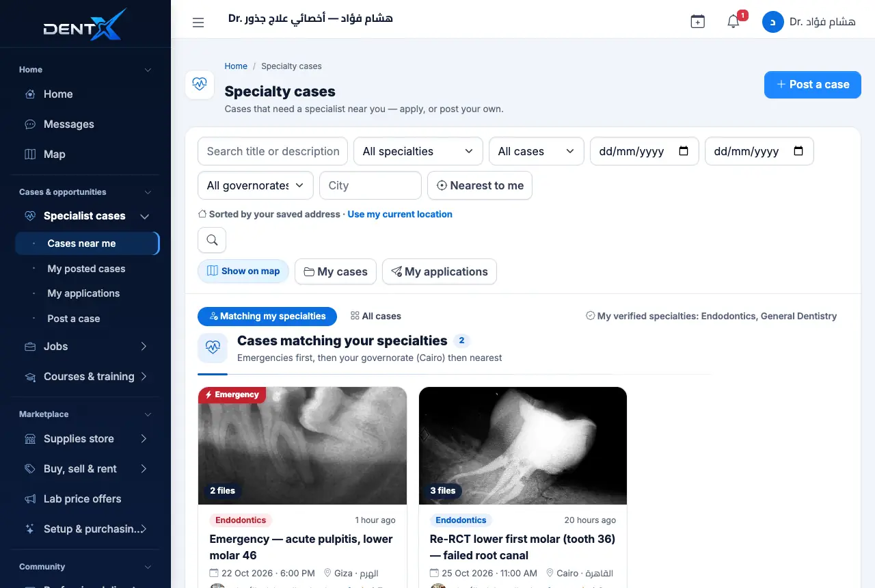The width and height of the screenshot is (875, 588).
Task: Click the Lab price offers megaphone item
Action: 85,499
